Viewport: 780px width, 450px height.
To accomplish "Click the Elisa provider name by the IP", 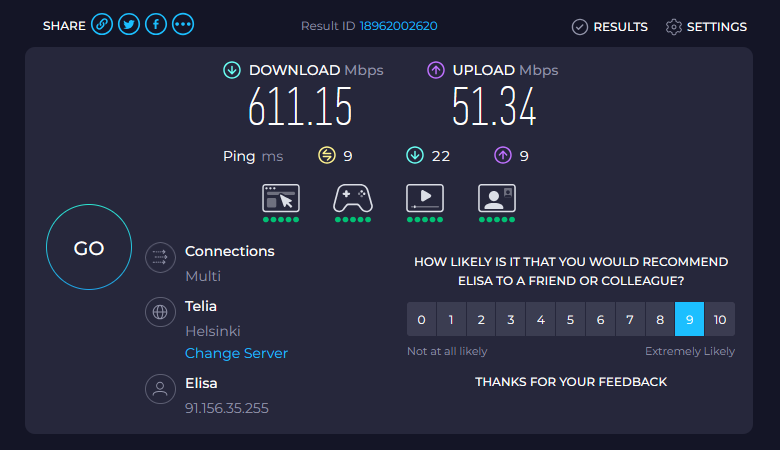I will (x=201, y=383).
